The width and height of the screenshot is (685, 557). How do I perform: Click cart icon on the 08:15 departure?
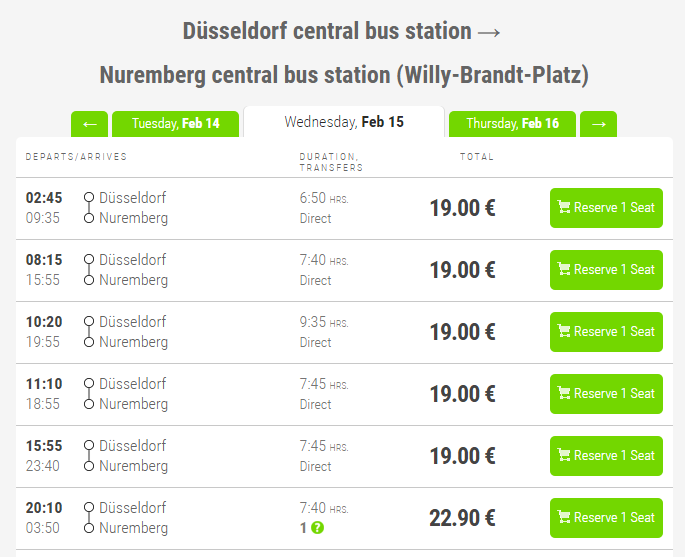564,270
